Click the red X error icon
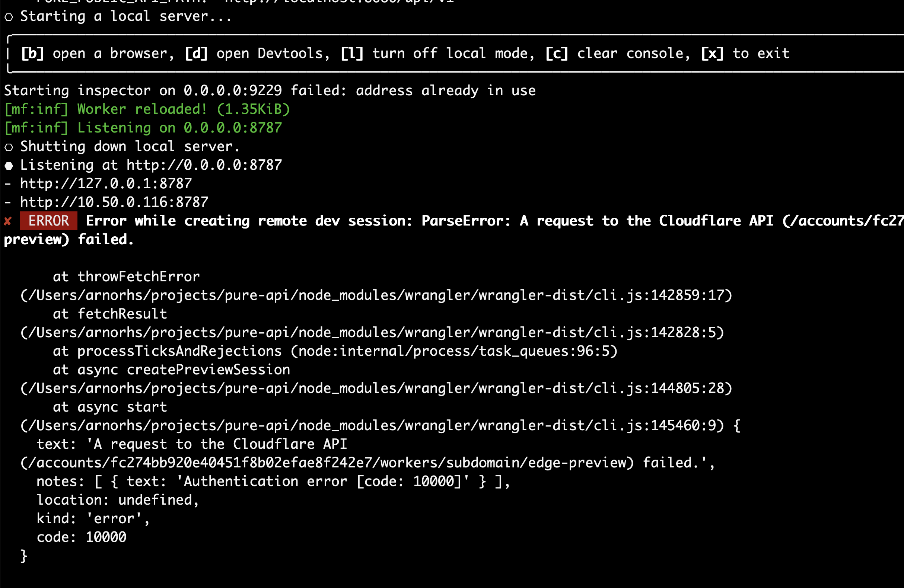Image resolution: width=904 pixels, height=588 pixels. click(x=7, y=221)
